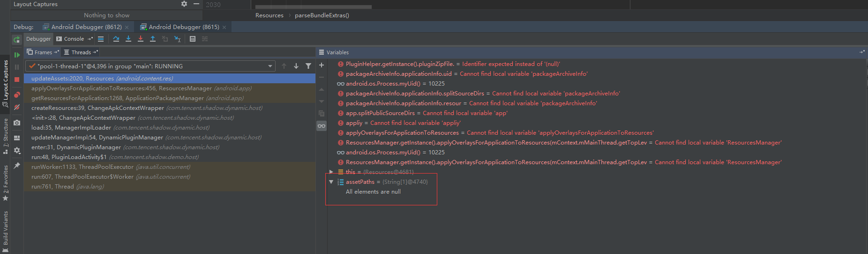Mute breakpoints in debug sidebar
Image resolution: width=868 pixels, height=254 pixels.
[x=17, y=107]
